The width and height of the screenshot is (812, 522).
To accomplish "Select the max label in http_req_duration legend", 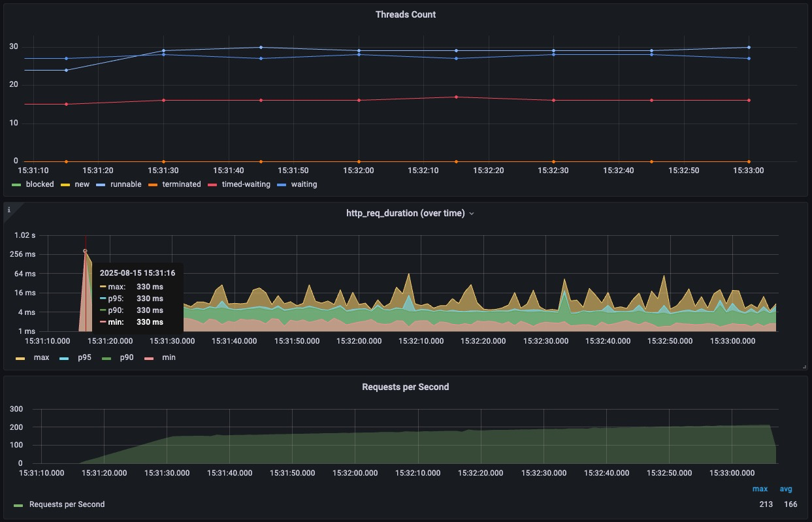I will pos(41,357).
